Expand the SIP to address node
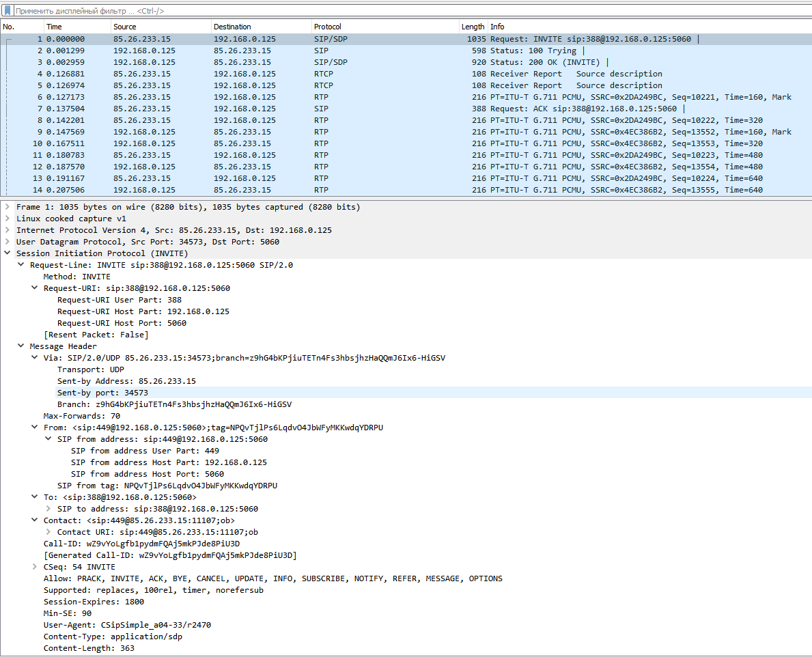This screenshot has height=657, width=812. [x=48, y=509]
